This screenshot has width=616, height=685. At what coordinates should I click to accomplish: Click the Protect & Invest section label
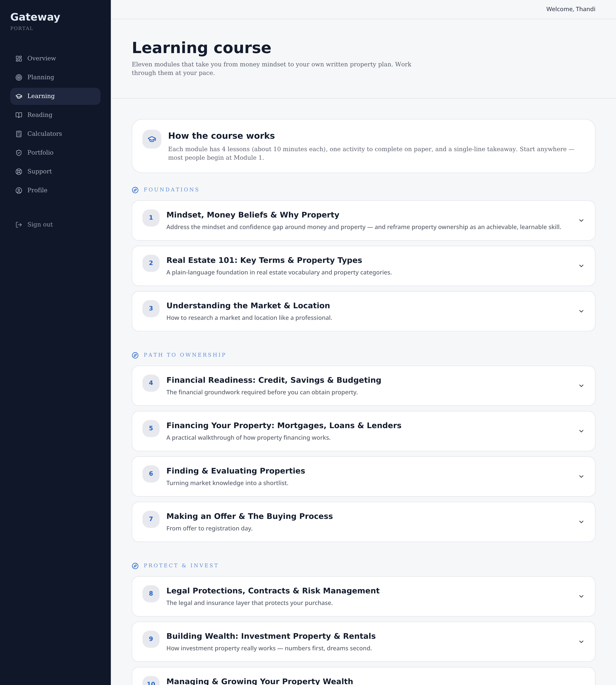[181, 566]
